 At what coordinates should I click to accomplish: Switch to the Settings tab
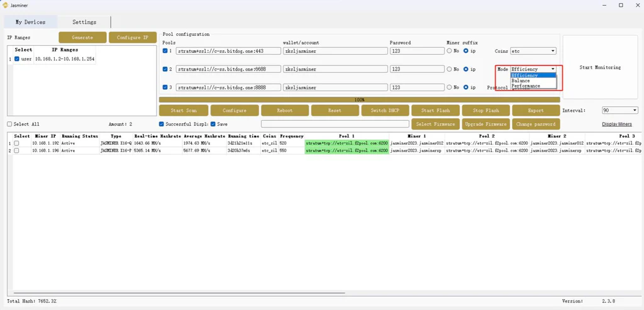(84, 22)
